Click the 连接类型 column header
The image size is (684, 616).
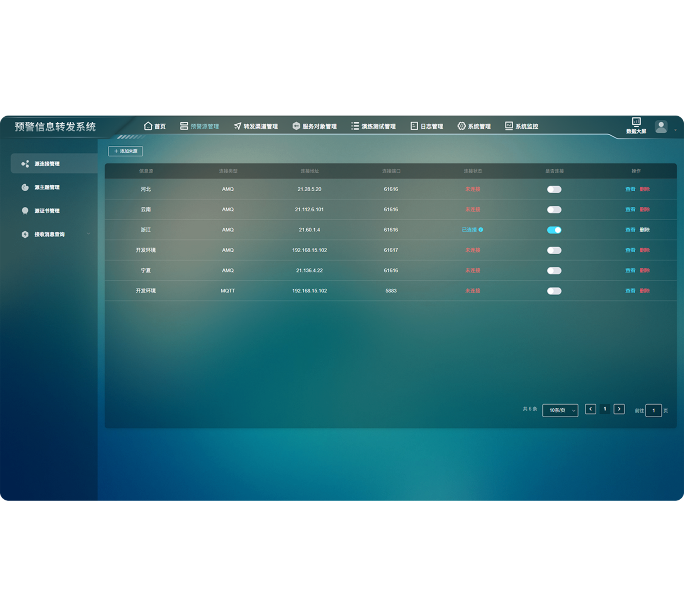click(x=228, y=171)
